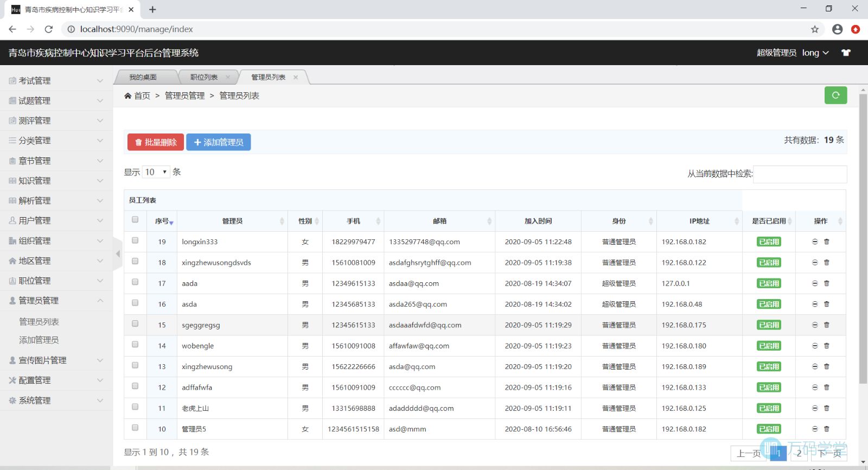Click trash icon in sgeggregsg row
The height and width of the screenshot is (470, 868).
click(827, 325)
